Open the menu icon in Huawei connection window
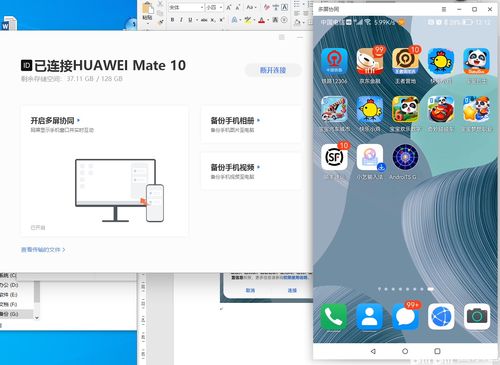The height and width of the screenshot is (365, 500). [282, 37]
